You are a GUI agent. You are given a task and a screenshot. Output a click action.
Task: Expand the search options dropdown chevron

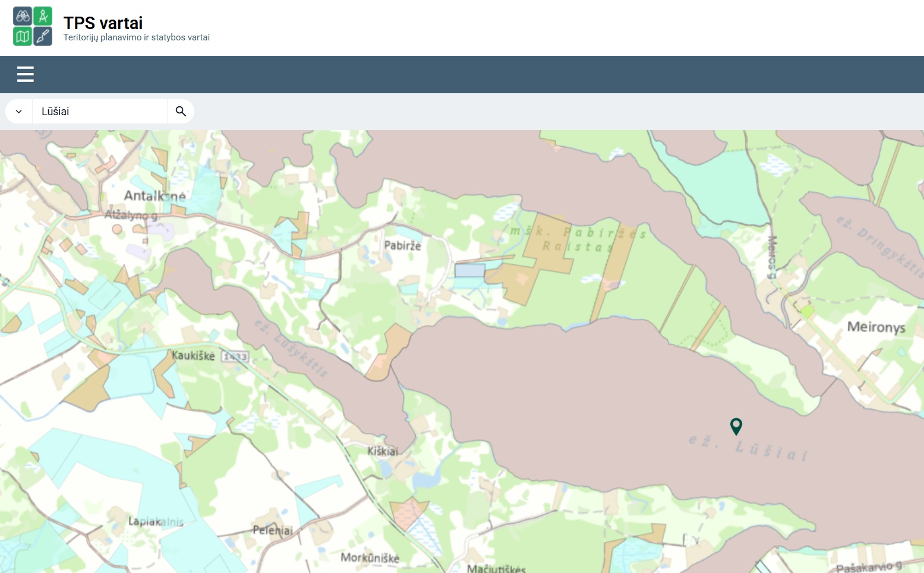click(19, 111)
